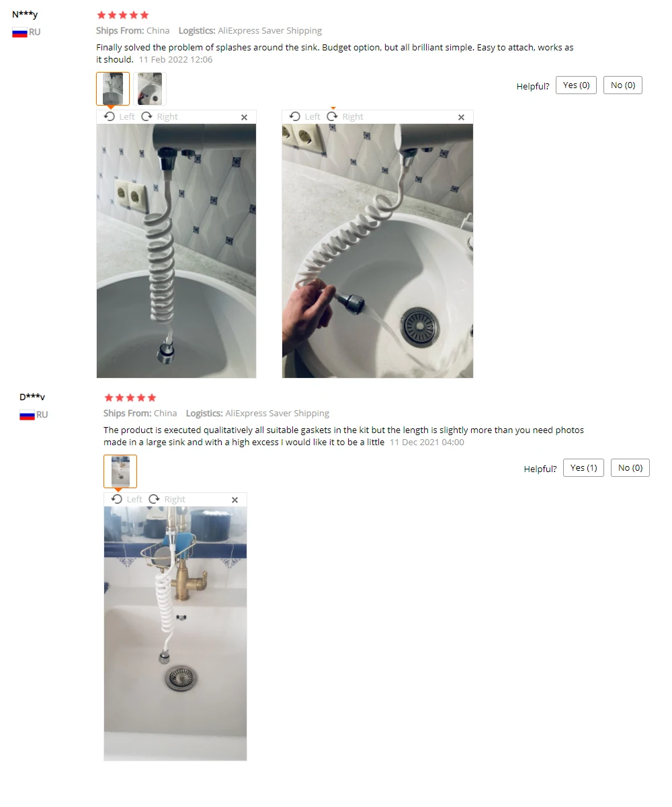Rotate N***y's first photo left
The height and width of the screenshot is (807, 672).
pyautogui.click(x=120, y=116)
